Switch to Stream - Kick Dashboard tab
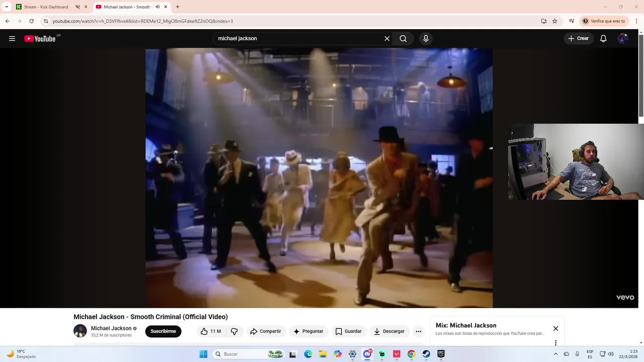 (x=46, y=7)
